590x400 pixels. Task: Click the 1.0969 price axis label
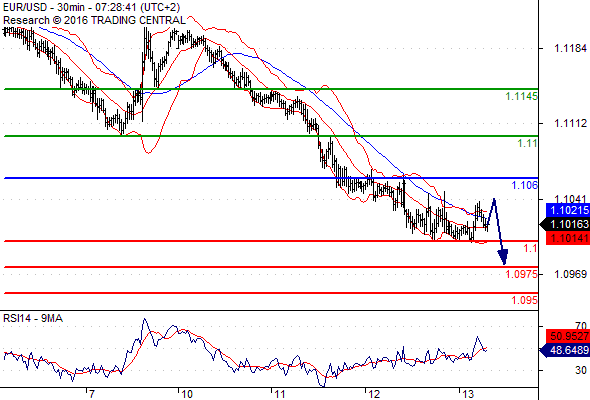point(570,274)
